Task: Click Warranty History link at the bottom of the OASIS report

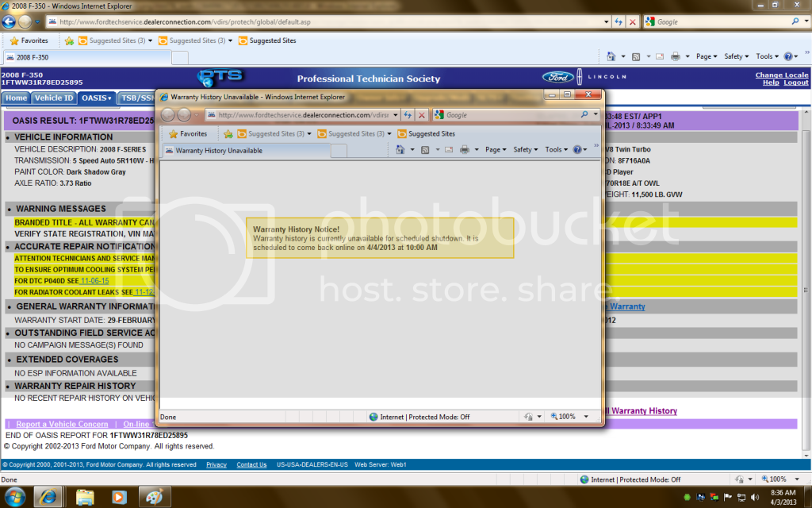Action: click(x=641, y=411)
